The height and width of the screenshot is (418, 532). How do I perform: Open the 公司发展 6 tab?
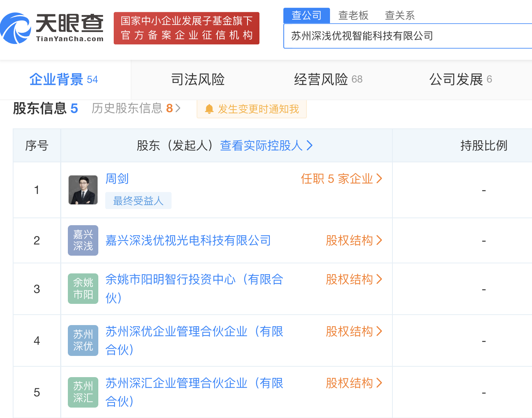pos(461,79)
